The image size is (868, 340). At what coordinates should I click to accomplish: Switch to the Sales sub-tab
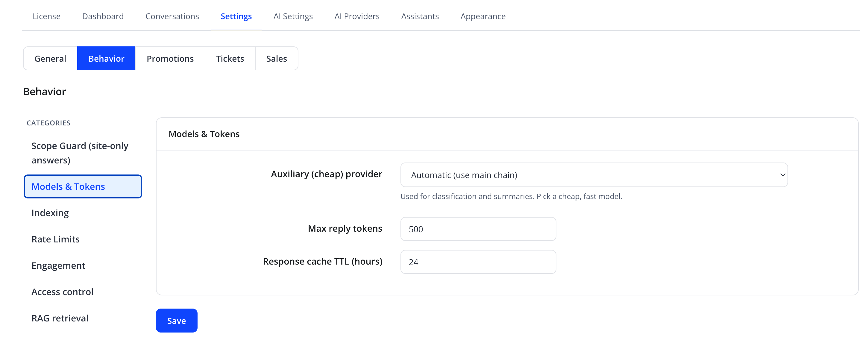coord(276,58)
